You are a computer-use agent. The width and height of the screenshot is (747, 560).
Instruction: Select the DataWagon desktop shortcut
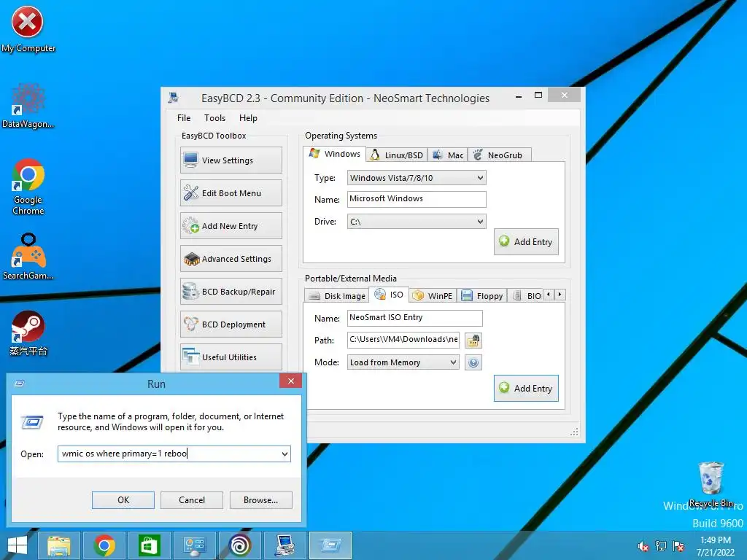point(28,106)
